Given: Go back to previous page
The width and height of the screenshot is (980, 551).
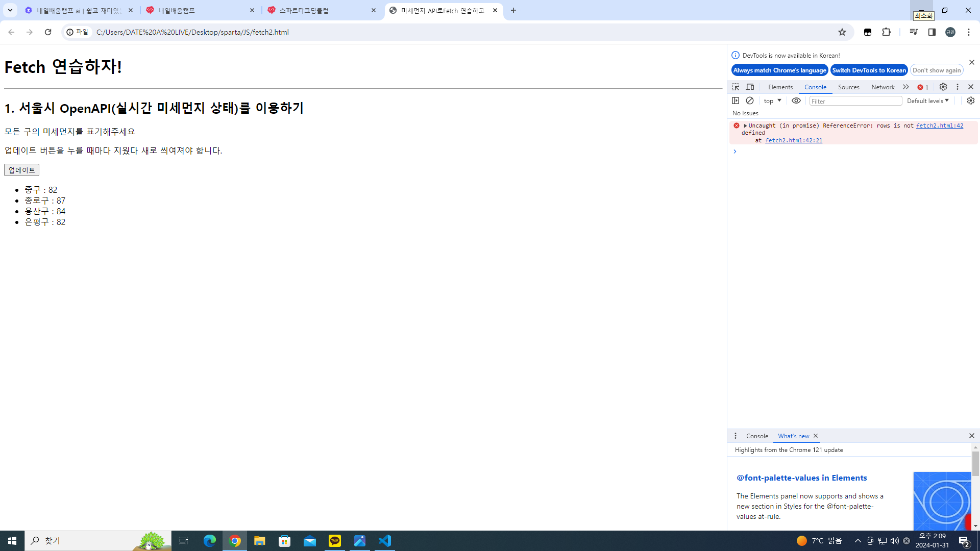Looking at the screenshot, I should 11,32.
